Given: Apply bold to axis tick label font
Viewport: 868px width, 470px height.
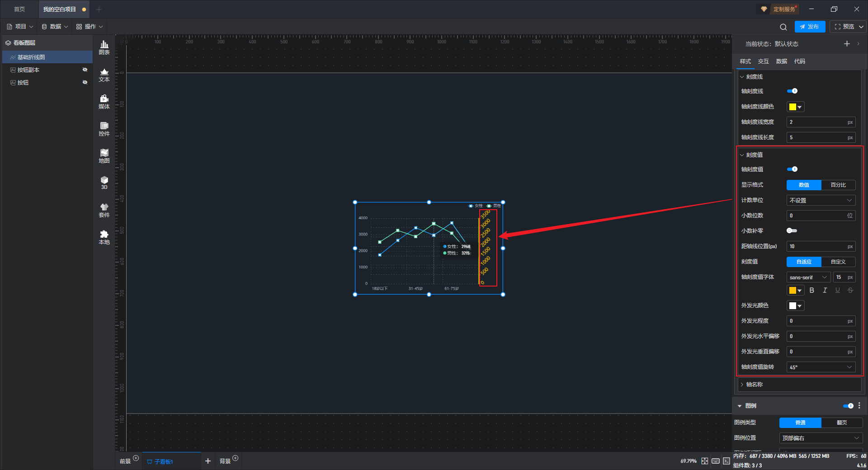Looking at the screenshot, I should (x=812, y=290).
